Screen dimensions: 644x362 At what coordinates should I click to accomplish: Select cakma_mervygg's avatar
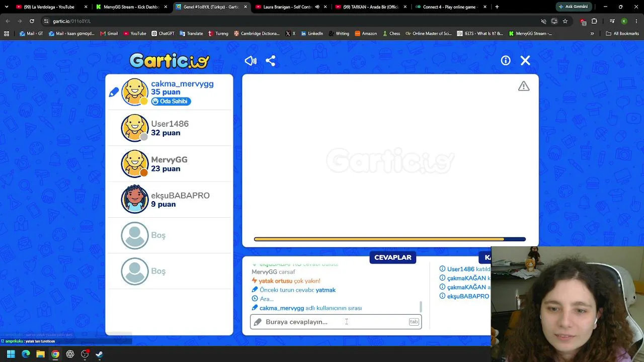pos(135,92)
